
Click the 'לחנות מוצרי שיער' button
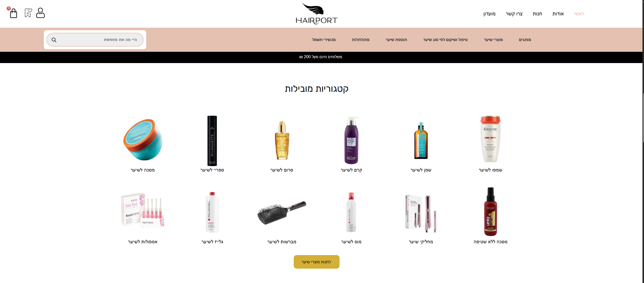tap(316, 262)
